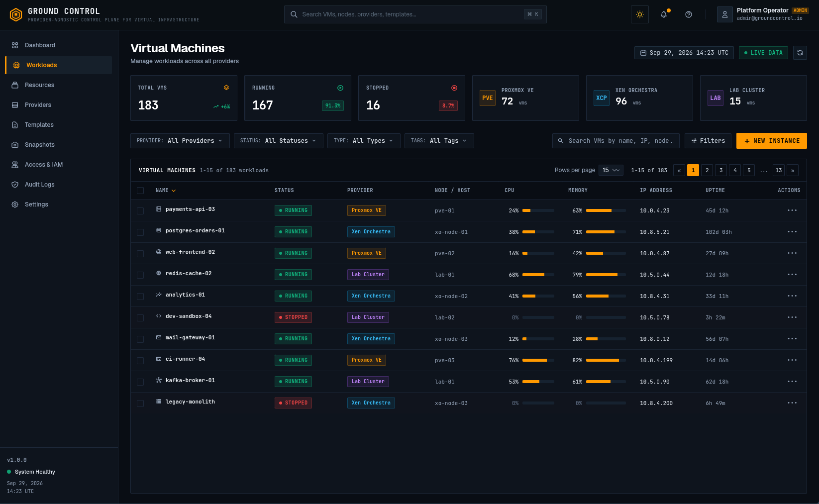Click the memory usage bar for postgres-orders-01

pos(606,232)
